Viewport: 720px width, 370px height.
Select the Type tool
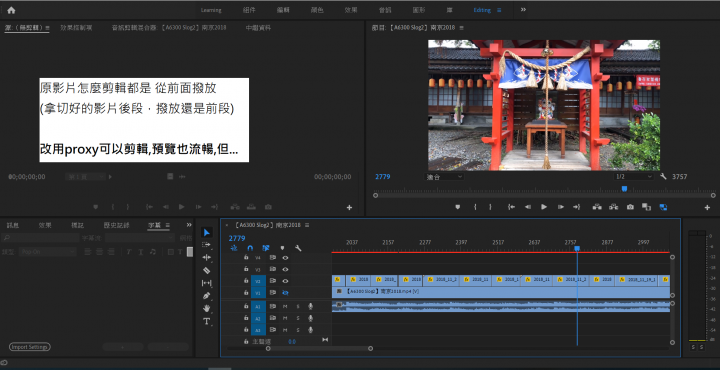coord(207,321)
